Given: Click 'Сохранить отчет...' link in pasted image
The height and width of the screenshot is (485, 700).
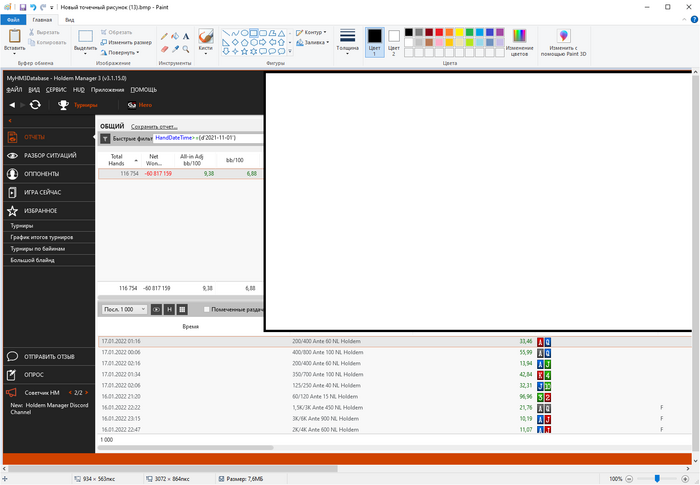Looking at the screenshot, I should 154,127.
